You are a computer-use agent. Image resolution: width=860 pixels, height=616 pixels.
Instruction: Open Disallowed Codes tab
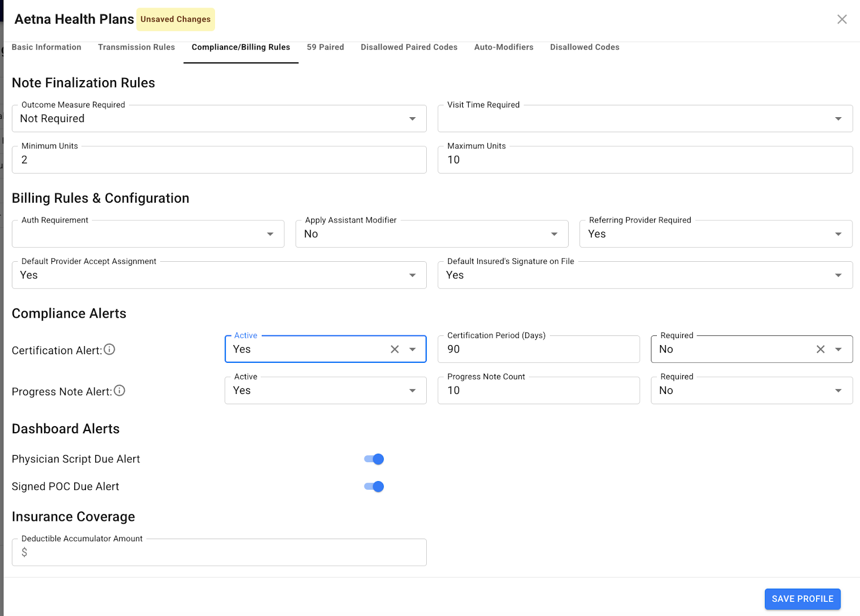[584, 47]
